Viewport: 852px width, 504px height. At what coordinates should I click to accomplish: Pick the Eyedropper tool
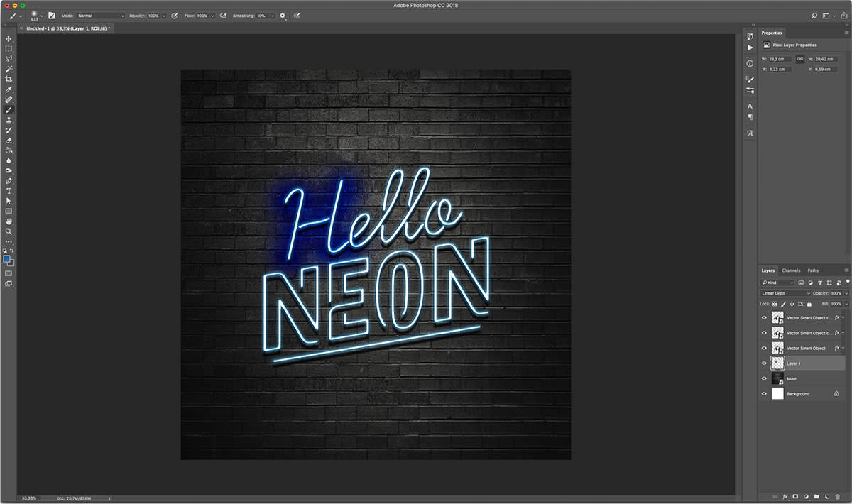(x=9, y=90)
